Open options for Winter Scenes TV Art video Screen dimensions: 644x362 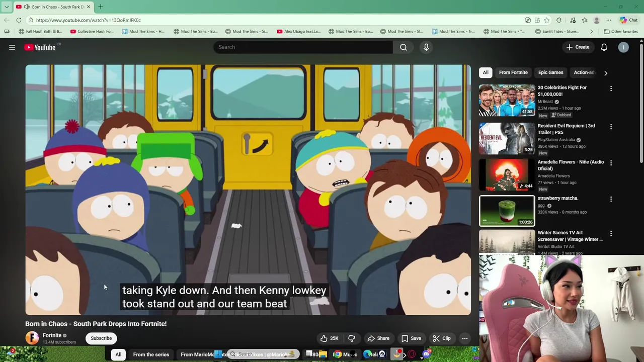[x=611, y=234]
